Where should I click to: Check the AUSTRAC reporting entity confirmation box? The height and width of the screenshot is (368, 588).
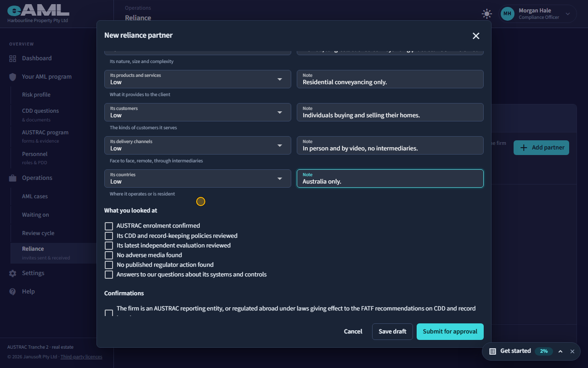click(109, 313)
